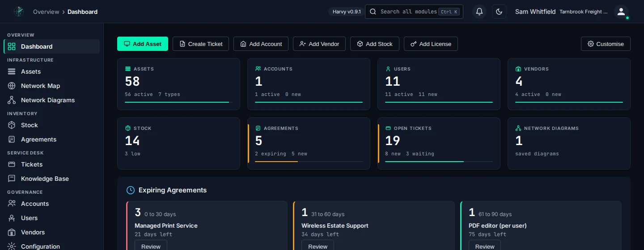Click the Harvy v0.9.1 version badge
644x250 pixels.
click(347, 12)
